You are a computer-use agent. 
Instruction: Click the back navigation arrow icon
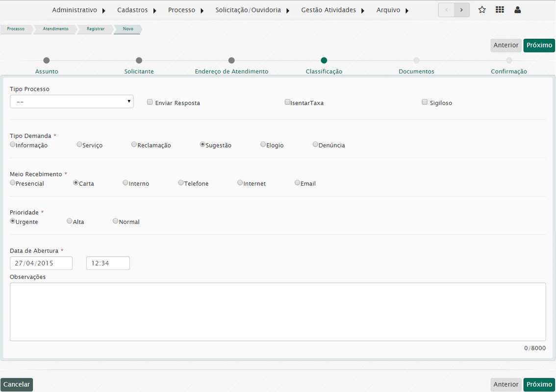(x=446, y=10)
